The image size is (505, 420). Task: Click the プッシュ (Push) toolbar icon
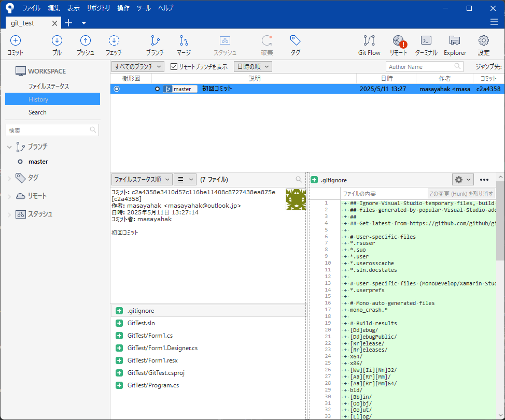pyautogui.click(x=86, y=46)
